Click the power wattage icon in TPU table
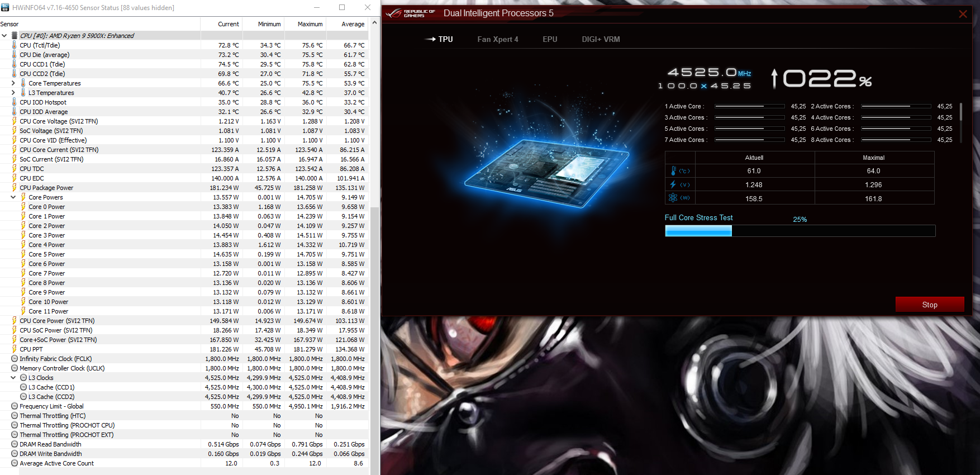 click(x=673, y=198)
